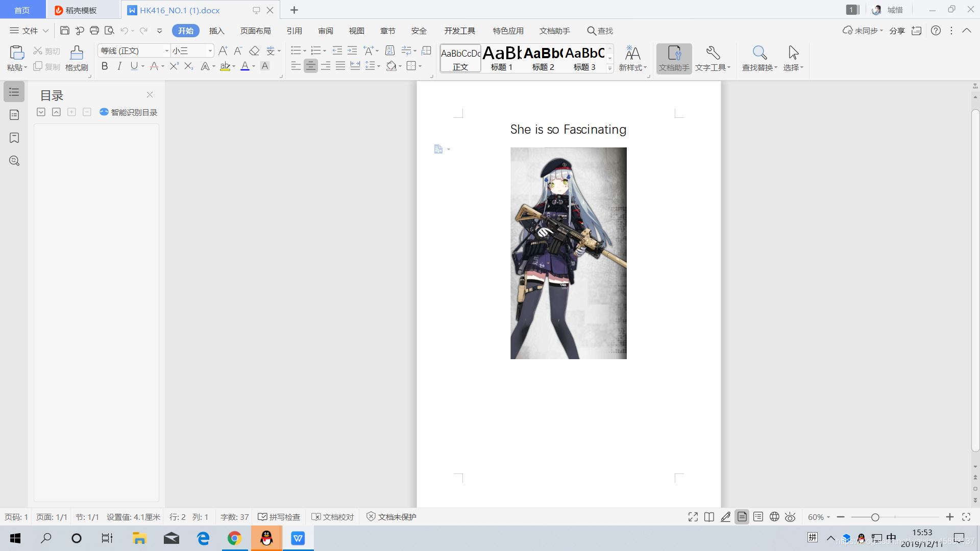Click 文档未保护 in status bar
The height and width of the screenshot is (551, 980).
coord(391,517)
